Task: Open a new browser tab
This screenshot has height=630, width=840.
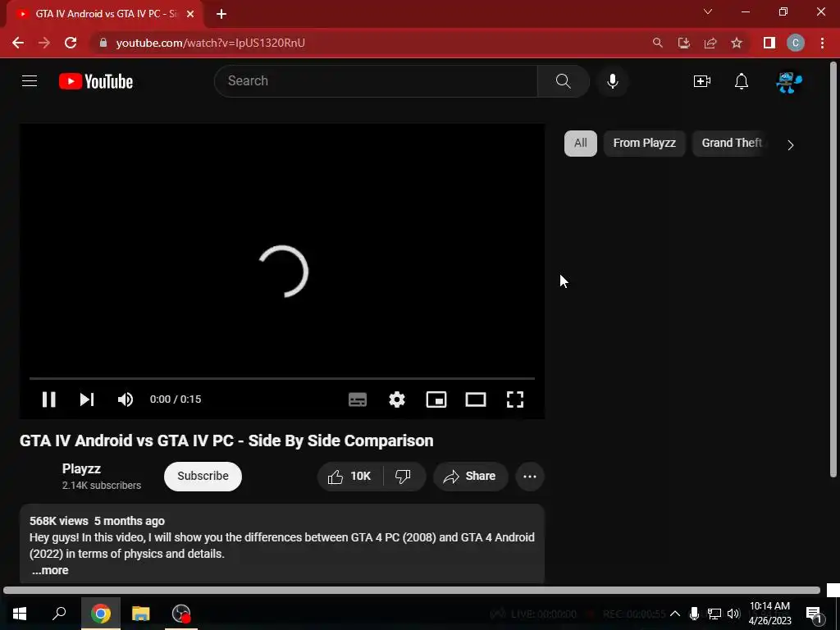Action: 221,14
